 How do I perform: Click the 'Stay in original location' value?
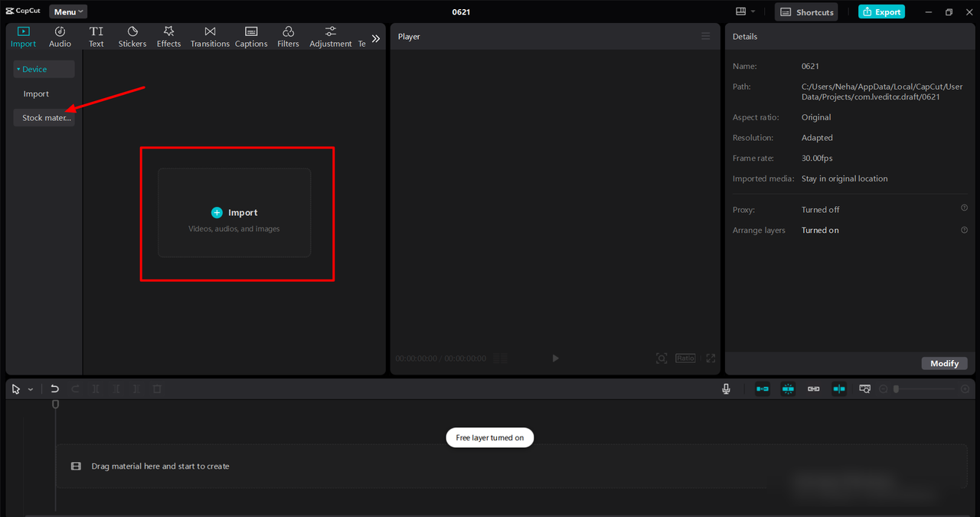(x=844, y=178)
